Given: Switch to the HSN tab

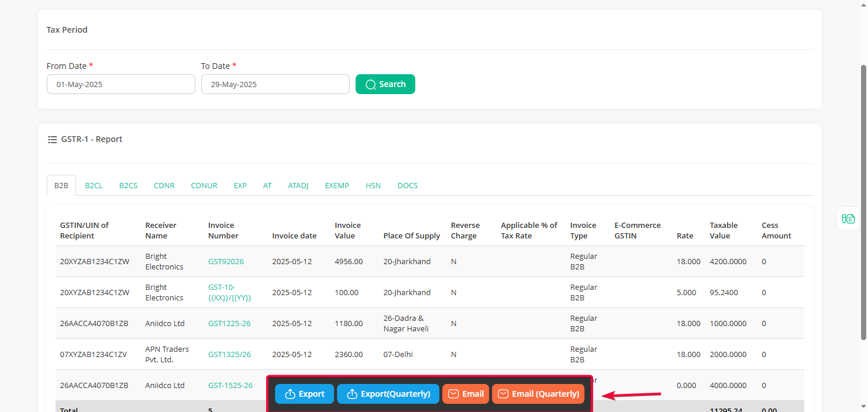Looking at the screenshot, I should tap(373, 185).
